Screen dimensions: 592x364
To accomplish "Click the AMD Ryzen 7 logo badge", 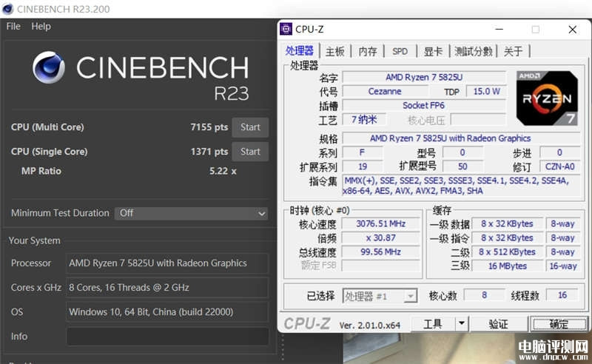I will [547, 98].
